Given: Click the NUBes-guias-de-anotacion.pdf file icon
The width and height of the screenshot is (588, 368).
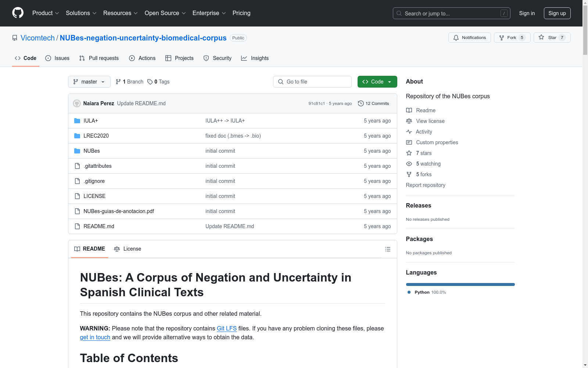Looking at the screenshot, I should click(77, 211).
